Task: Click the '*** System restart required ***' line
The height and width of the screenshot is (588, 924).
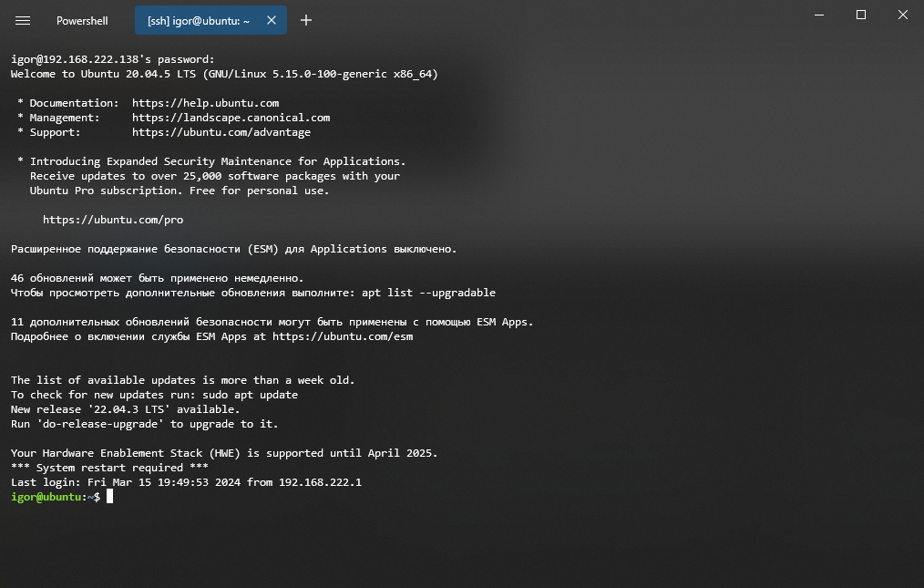Action: 109,467
